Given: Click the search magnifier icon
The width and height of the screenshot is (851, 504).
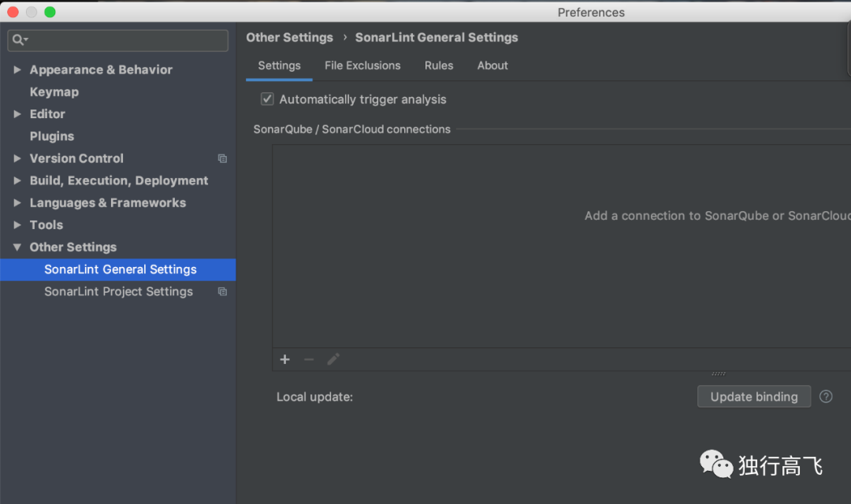Looking at the screenshot, I should [20, 40].
